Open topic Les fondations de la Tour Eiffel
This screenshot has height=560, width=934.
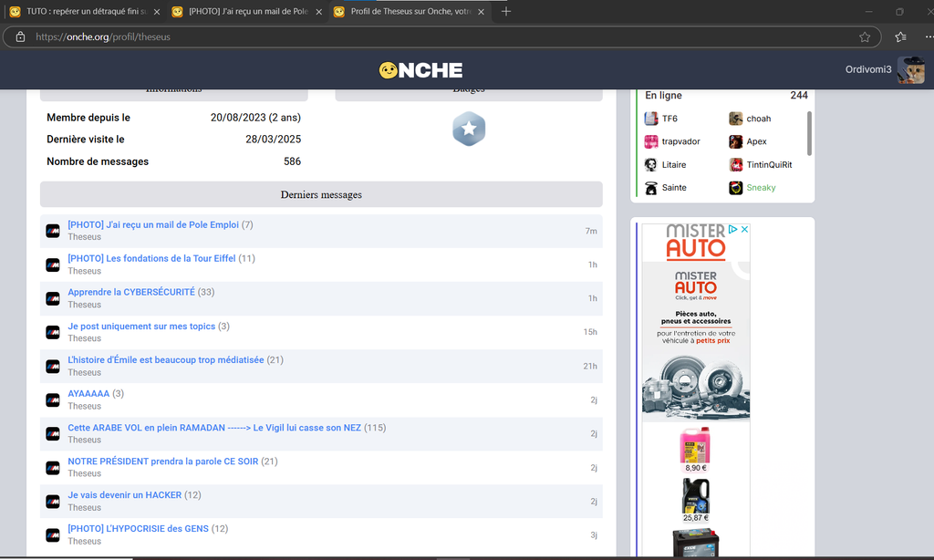[152, 258]
